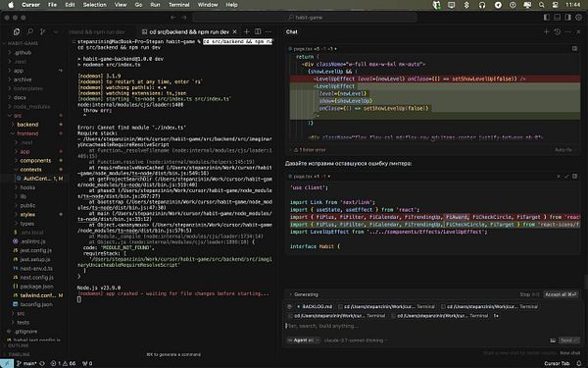Open Spotlight search in macOS menu bar
Viewport: 588px width, 368px height.
click(542, 5)
